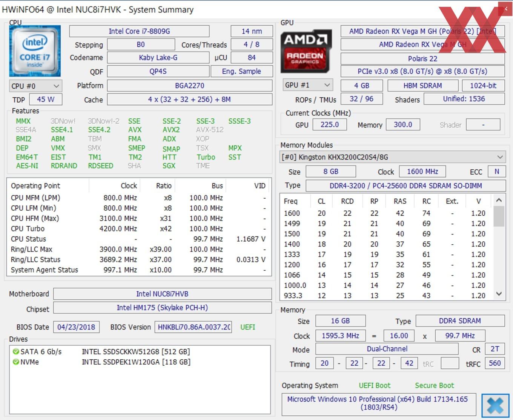Click the HBM SDRAM memory type field
The width and height of the screenshot is (513, 420).
click(422, 86)
